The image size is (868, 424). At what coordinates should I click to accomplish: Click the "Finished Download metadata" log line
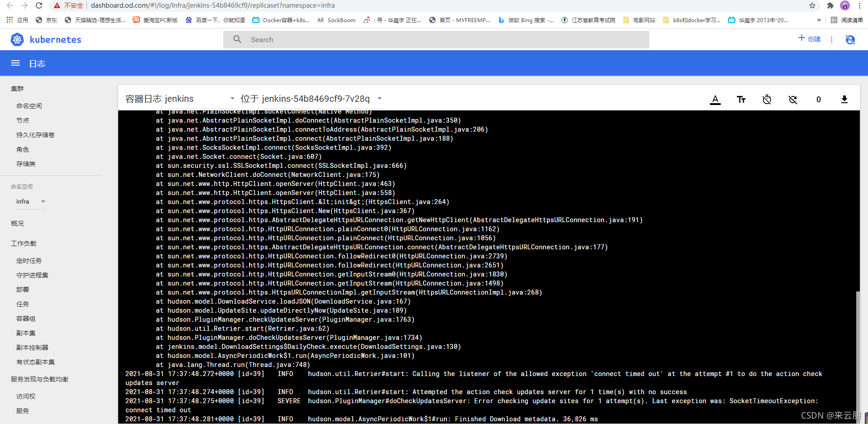click(361, 419)
